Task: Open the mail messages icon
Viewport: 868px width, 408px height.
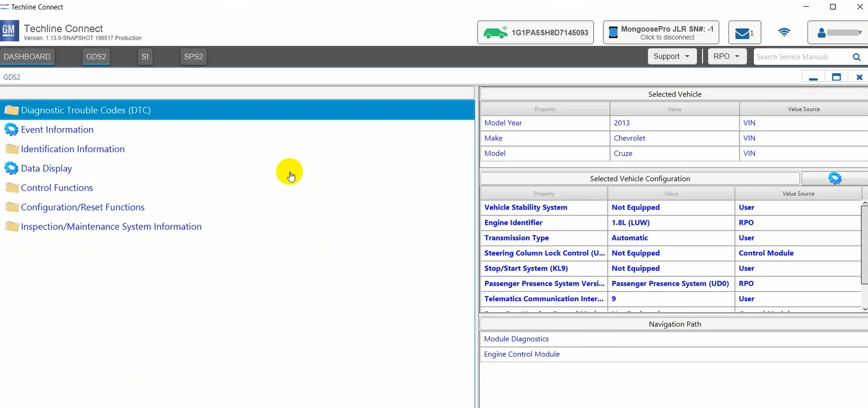Action: pyautogui.click(x=743, y=33)
